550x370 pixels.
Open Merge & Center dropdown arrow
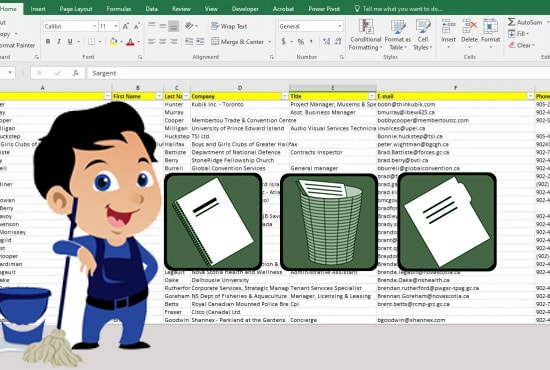click(x=270, y=42)
